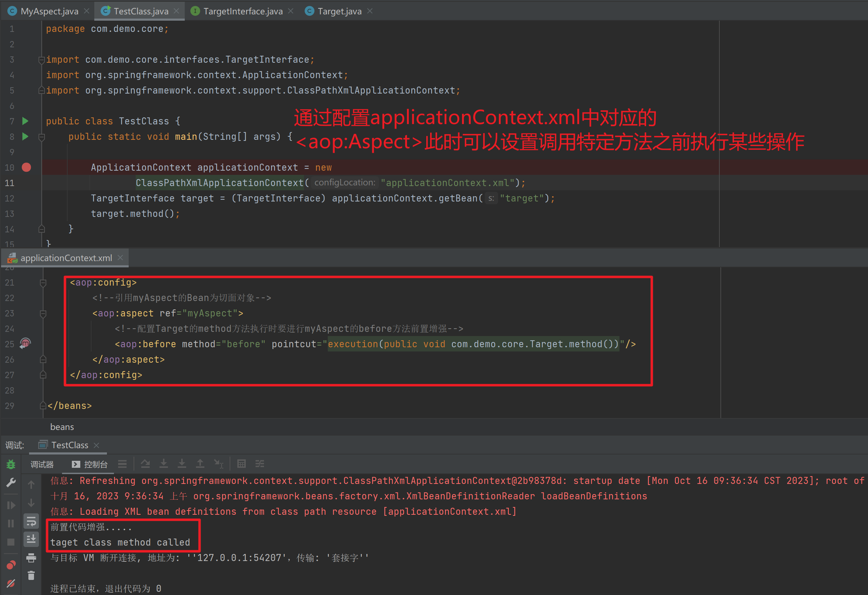Image resolution: width=868 pixels, height=595 pixels.
Task: Toggle scroll to end of console
Action: coord(31,539)
